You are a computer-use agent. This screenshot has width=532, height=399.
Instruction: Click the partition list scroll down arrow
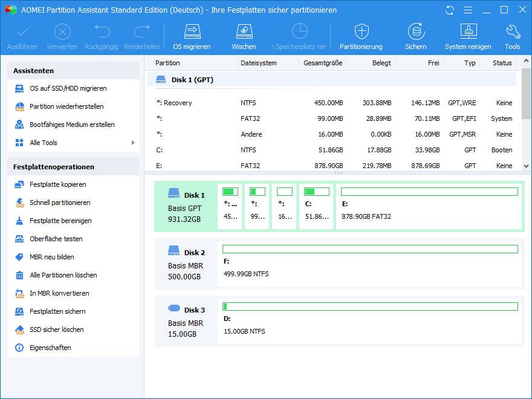click(x=526, y=166)
